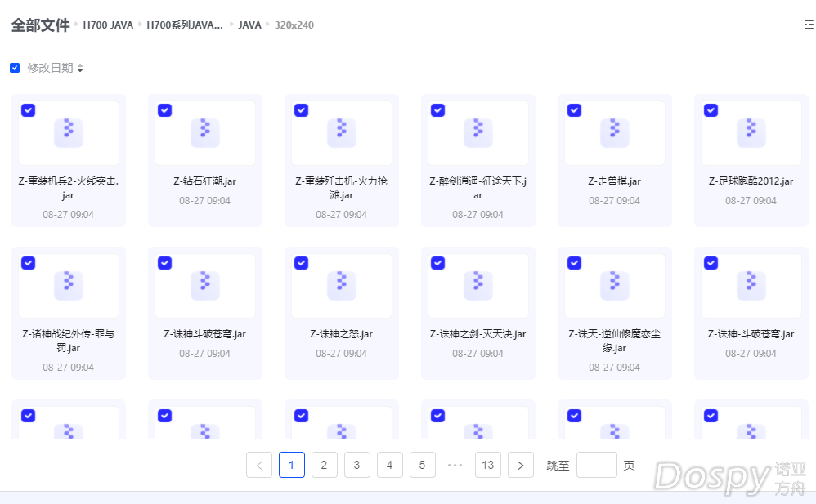Open the archive icon for Z-重装机兵2-火线突击.jar
Screen dimensions: 816x504
click(x=68, y=132)
